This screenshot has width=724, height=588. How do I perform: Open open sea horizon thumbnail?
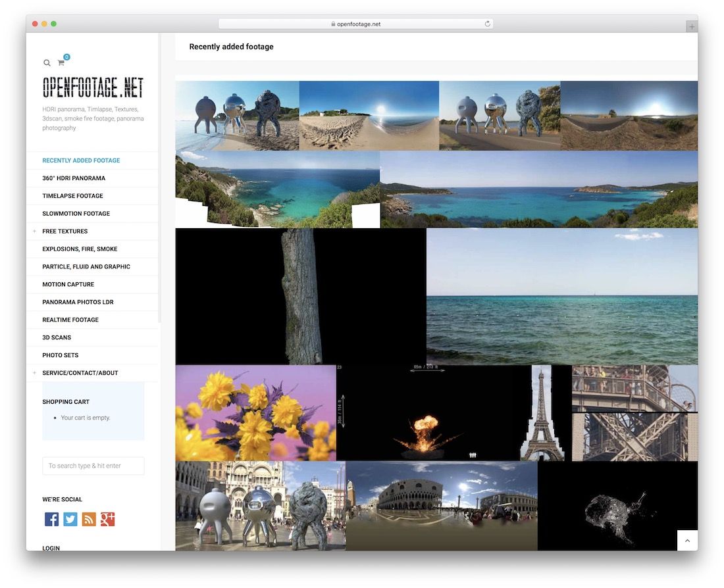(x=562, y=297)
